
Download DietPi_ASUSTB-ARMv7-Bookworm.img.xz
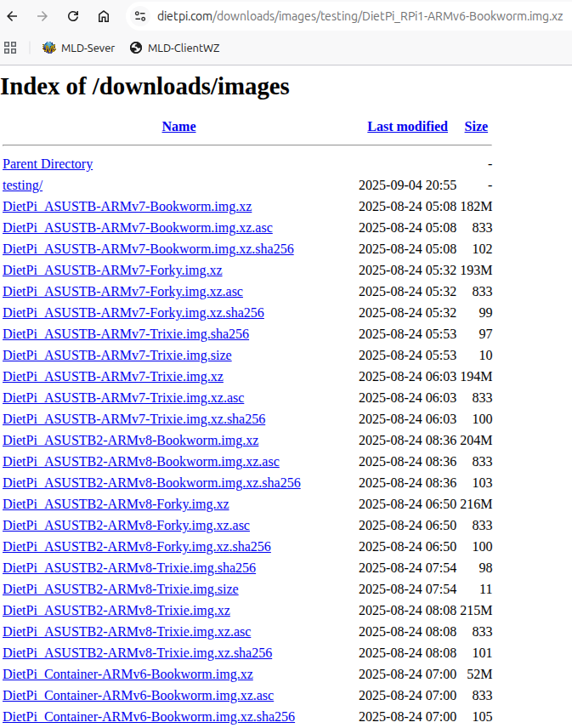tap(127, 207)
